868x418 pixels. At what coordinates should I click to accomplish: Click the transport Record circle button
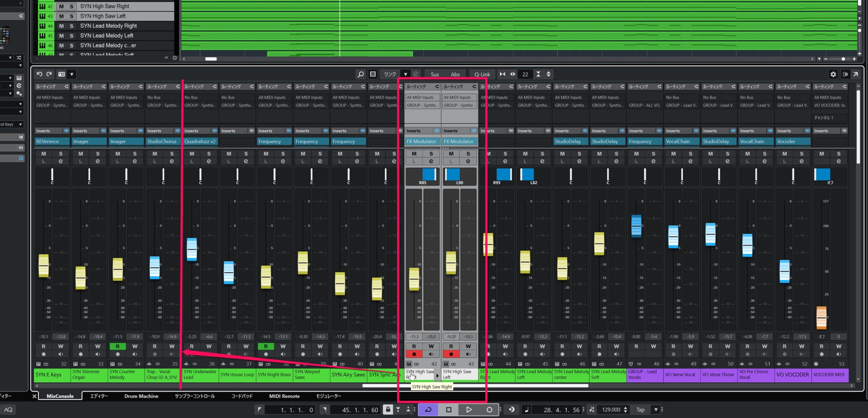pyautogui.click(x=489, y=410)
